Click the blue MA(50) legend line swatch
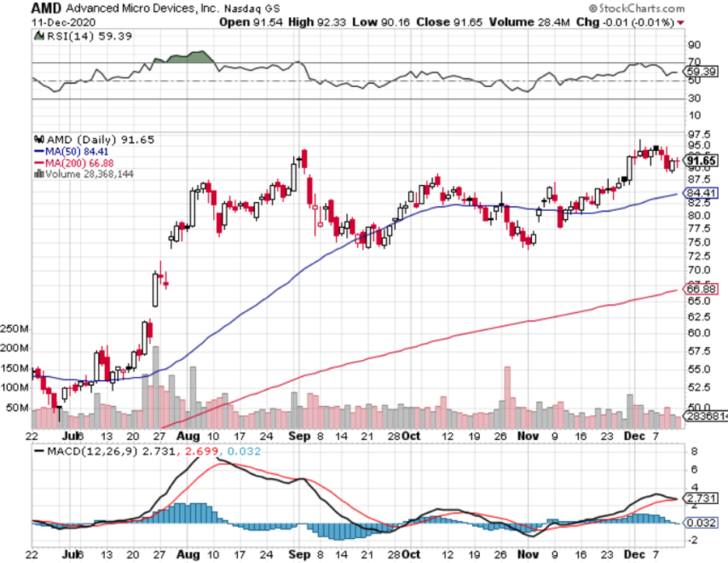 pyautogui.click(x=39, y=152)
